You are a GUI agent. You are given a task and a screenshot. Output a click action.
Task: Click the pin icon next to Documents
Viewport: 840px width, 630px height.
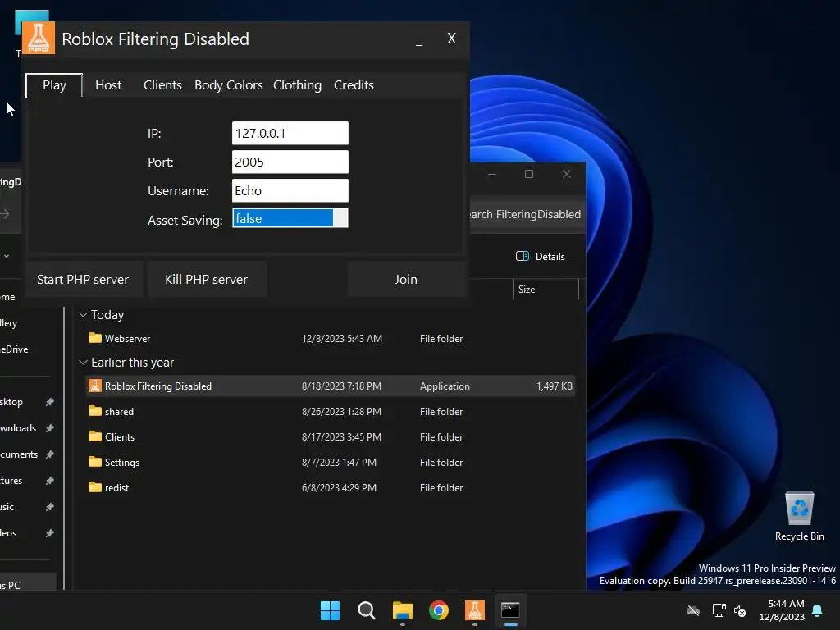[x=50, y=454]
